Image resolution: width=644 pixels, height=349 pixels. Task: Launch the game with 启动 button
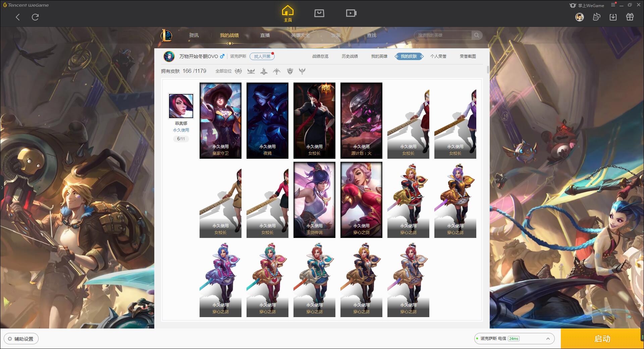pos(602,339)
